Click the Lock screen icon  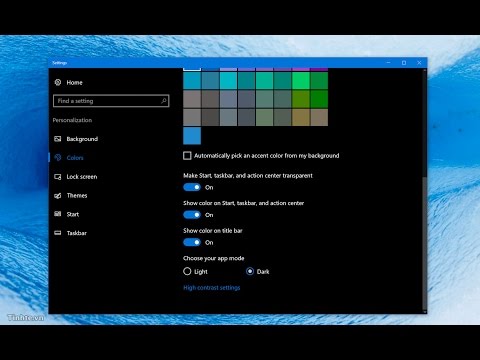coord(58,177)
